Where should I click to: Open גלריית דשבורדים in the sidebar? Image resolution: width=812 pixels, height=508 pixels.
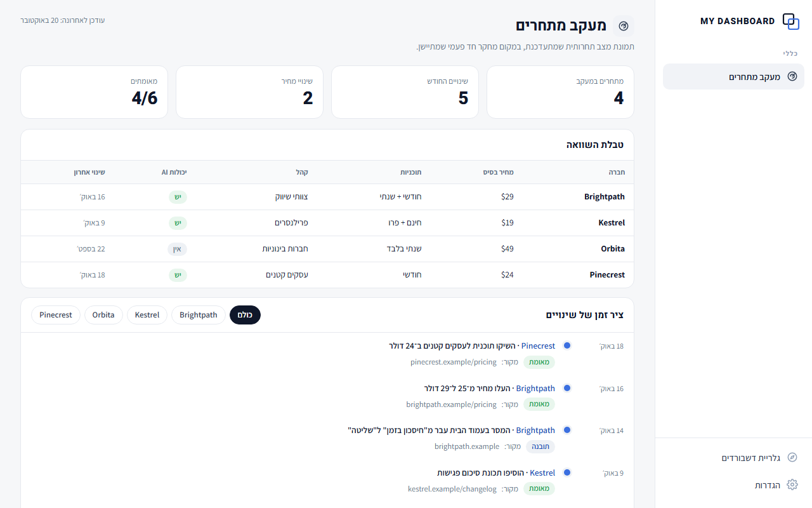[733, 458]
